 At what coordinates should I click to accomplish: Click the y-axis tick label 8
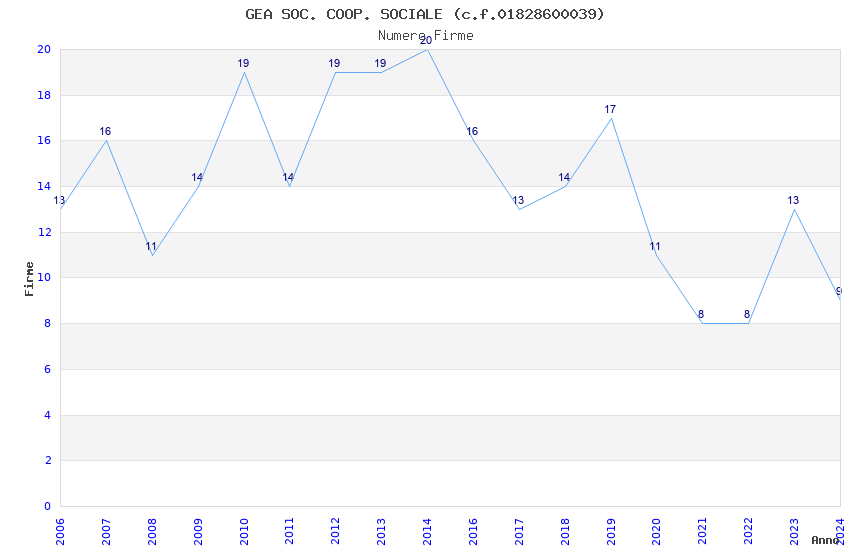pos(48,323)
